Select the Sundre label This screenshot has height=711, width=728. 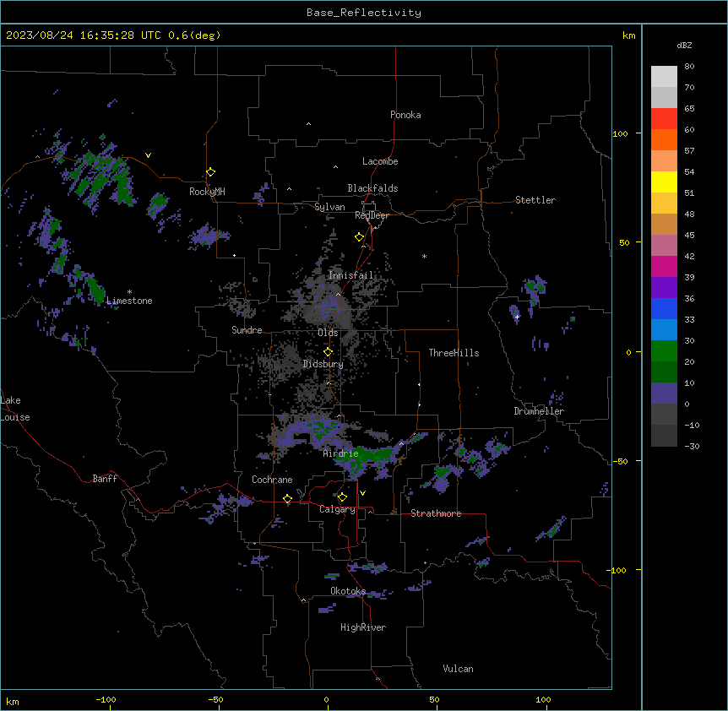click(247, 330)
